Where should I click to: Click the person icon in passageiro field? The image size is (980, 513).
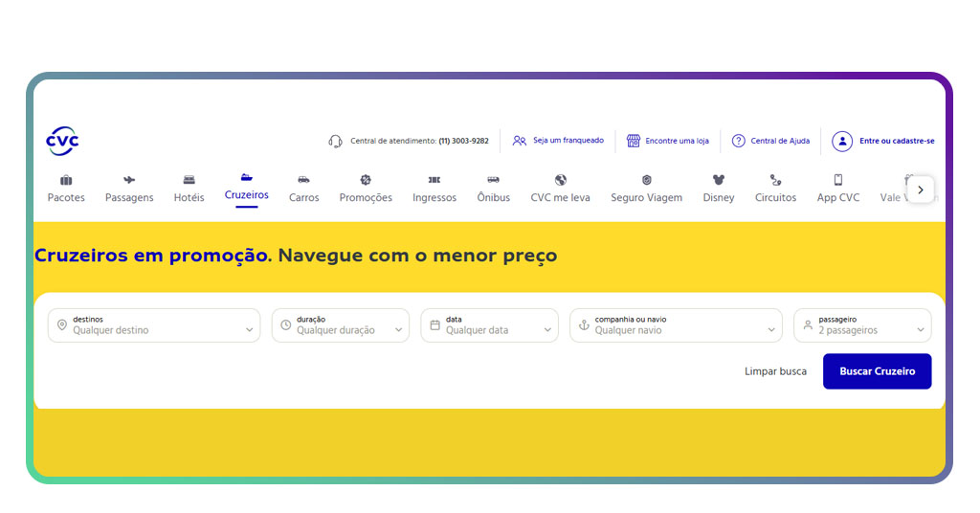pos(808,324)
